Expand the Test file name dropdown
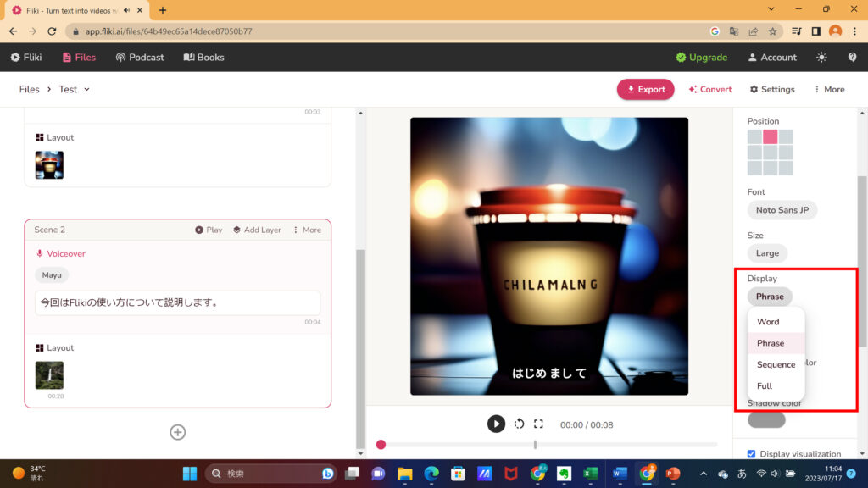This screenshot has width=868, height=488. (x=75, y=89)
